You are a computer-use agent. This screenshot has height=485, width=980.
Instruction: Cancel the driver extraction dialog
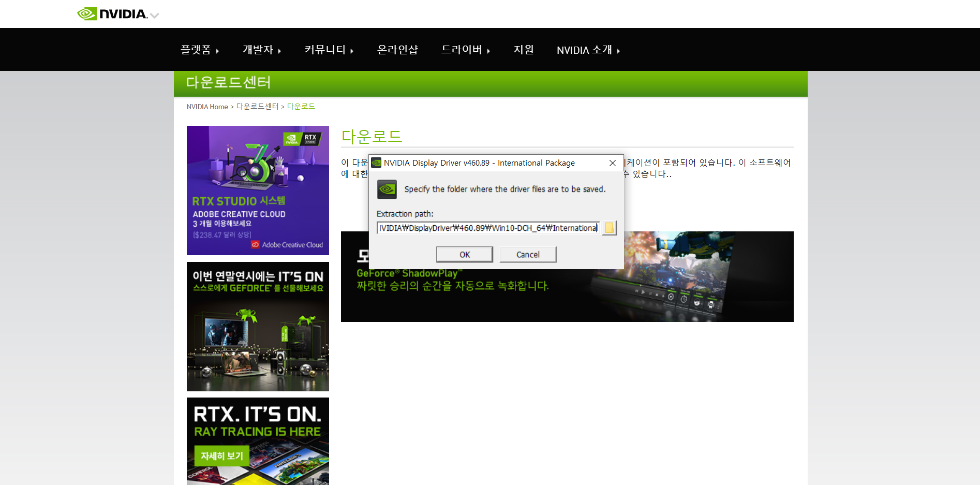(x=528, y=255)
